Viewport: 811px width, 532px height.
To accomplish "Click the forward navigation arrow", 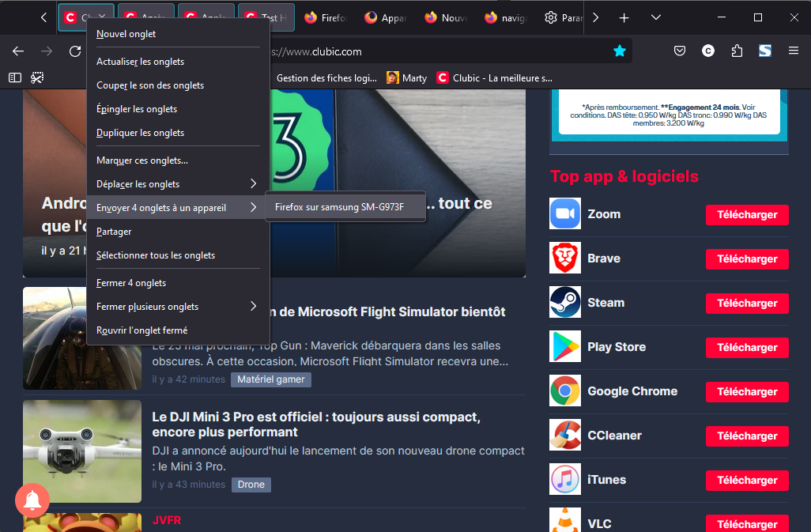I will point(47,51).
